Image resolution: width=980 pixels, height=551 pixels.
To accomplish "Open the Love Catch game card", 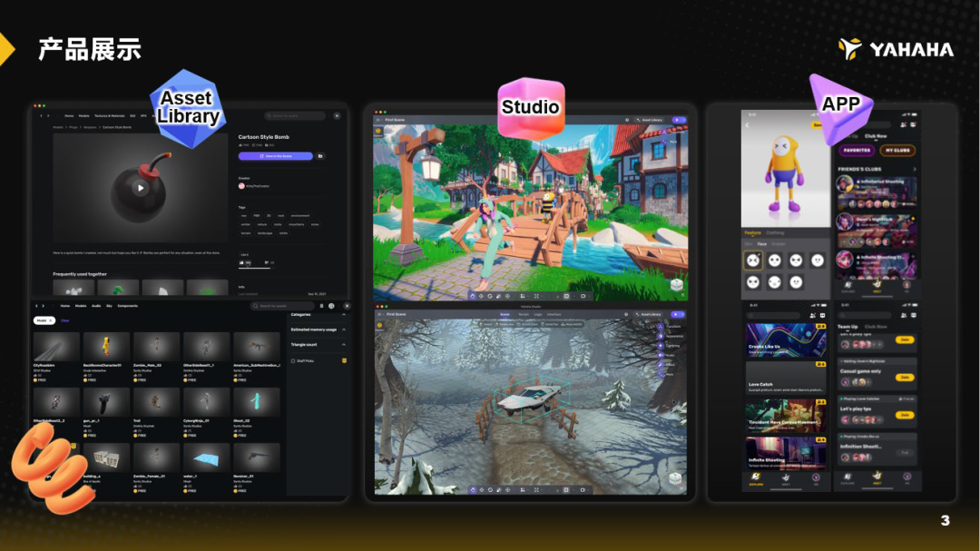I will click(x=786, y=379).
